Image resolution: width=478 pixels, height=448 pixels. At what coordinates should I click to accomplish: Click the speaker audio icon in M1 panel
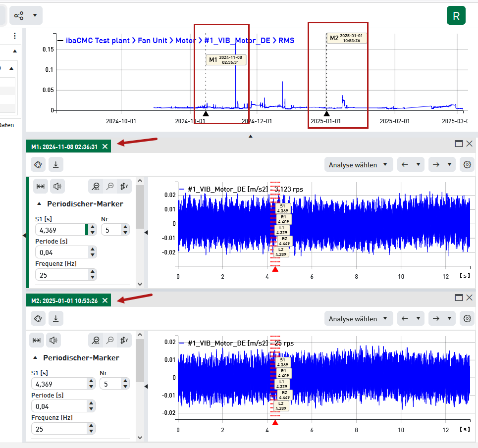(x=58, y=186)
